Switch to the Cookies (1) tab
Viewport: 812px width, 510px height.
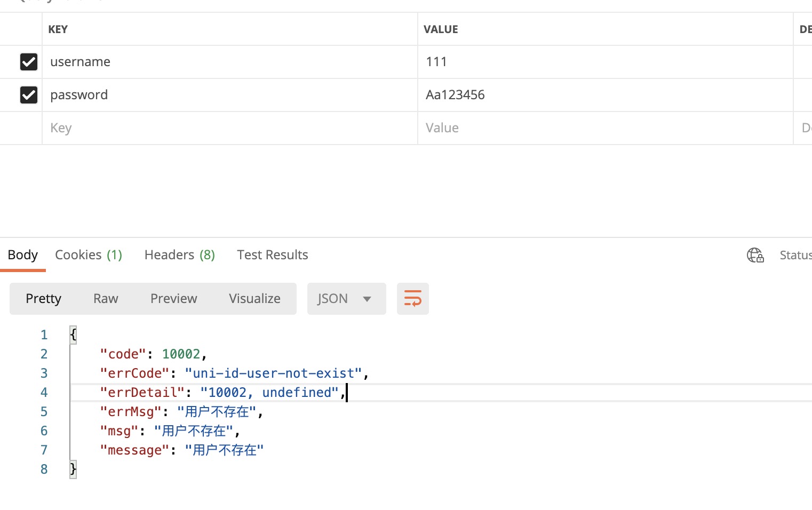point(89,255)
